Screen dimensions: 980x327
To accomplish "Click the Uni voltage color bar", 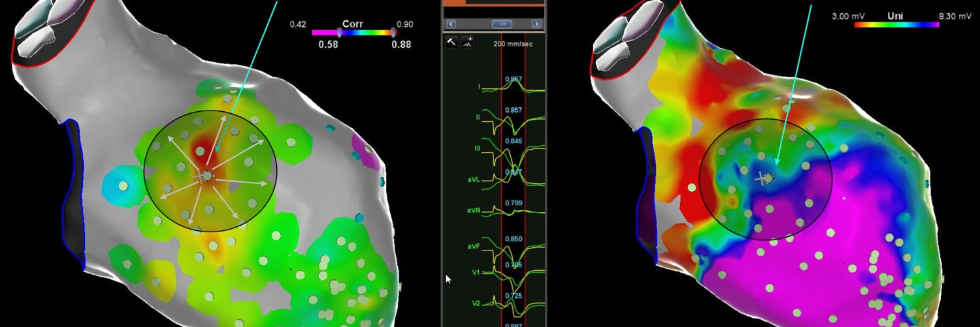I will point(897,24).
